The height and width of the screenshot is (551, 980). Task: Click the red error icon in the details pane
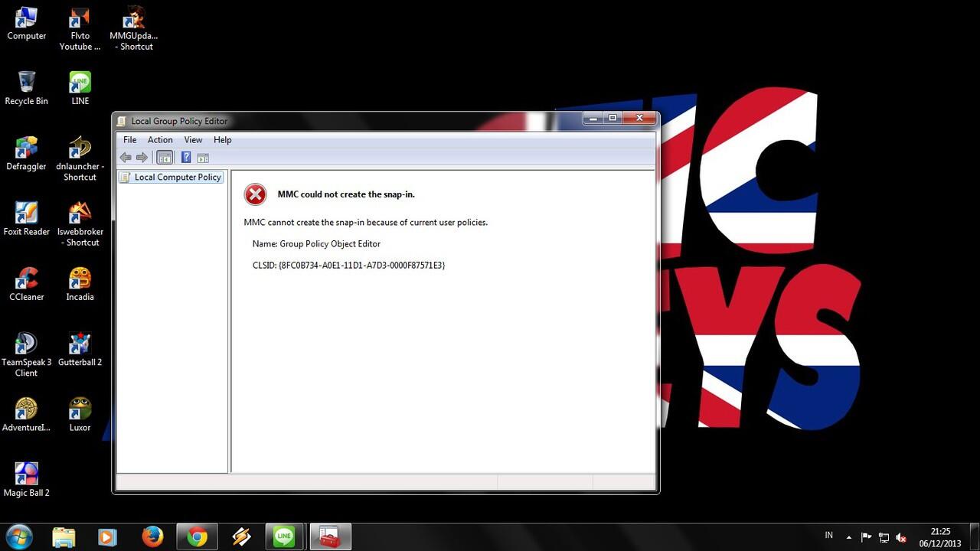coord(255,194)
